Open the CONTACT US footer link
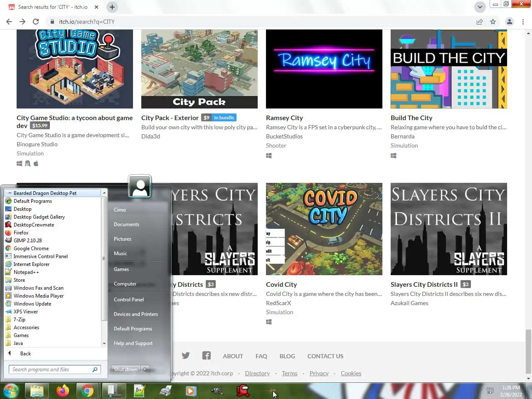 point(325,356)
